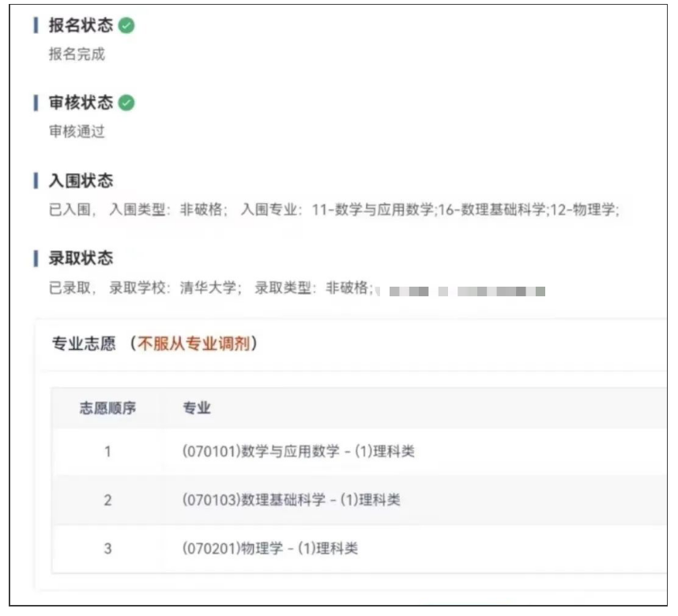Select the 报名状态 section heading
The height and width of the screenshot is (616, 678).
[x=81, y=25]
